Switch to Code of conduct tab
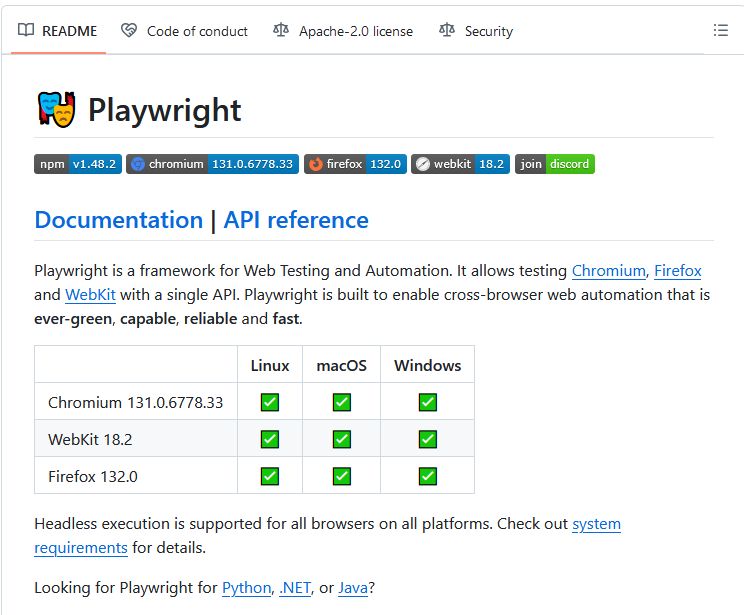The image size is (744, 615). pos(184,31)
